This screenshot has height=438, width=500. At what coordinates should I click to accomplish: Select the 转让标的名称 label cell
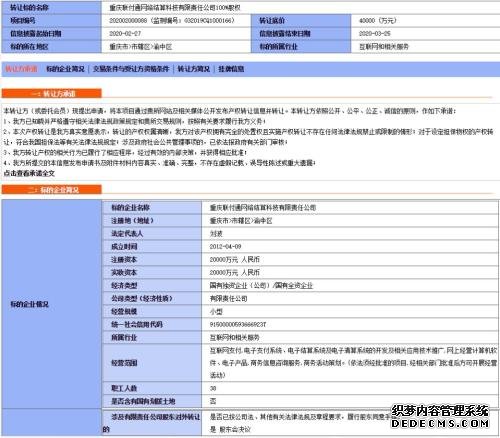[x=52, y=8]
